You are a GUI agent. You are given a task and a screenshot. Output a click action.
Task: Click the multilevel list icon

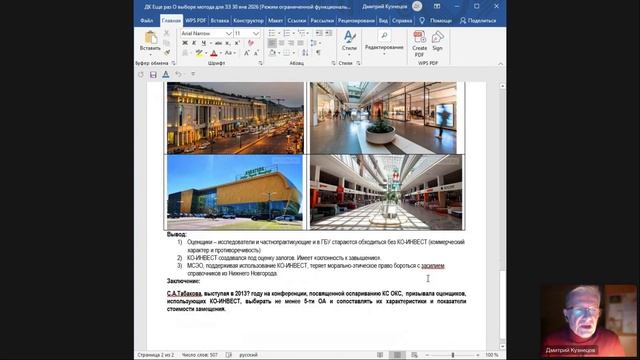click(302, 33)
